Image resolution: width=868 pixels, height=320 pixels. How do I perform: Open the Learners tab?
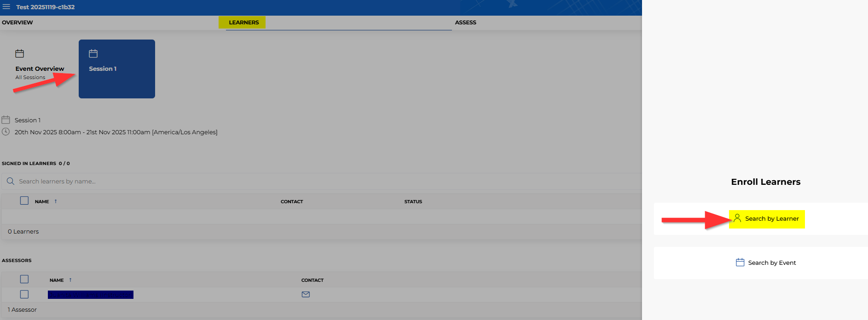coord(243,23)
